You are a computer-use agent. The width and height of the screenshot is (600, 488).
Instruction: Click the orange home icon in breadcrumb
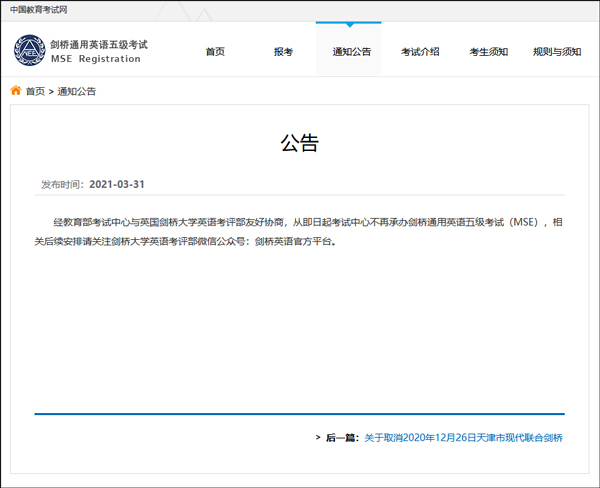(x=16, y=91)
